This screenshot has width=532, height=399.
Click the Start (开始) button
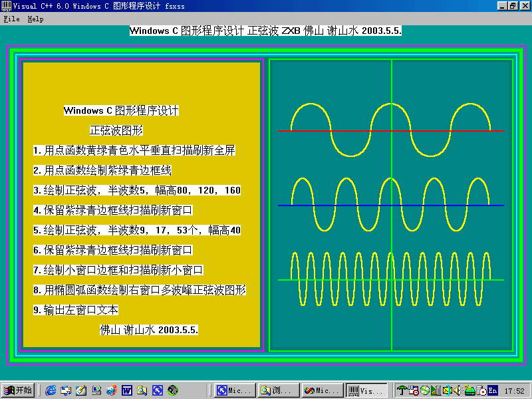pyautogui.click(x=18, y=390)
